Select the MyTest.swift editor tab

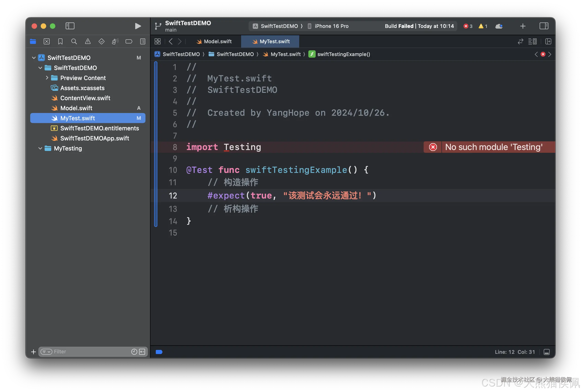point(270,41)
